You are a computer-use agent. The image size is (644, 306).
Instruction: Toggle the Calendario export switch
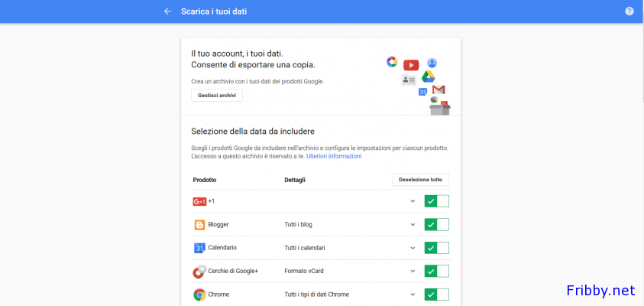(x=436, y=248)
